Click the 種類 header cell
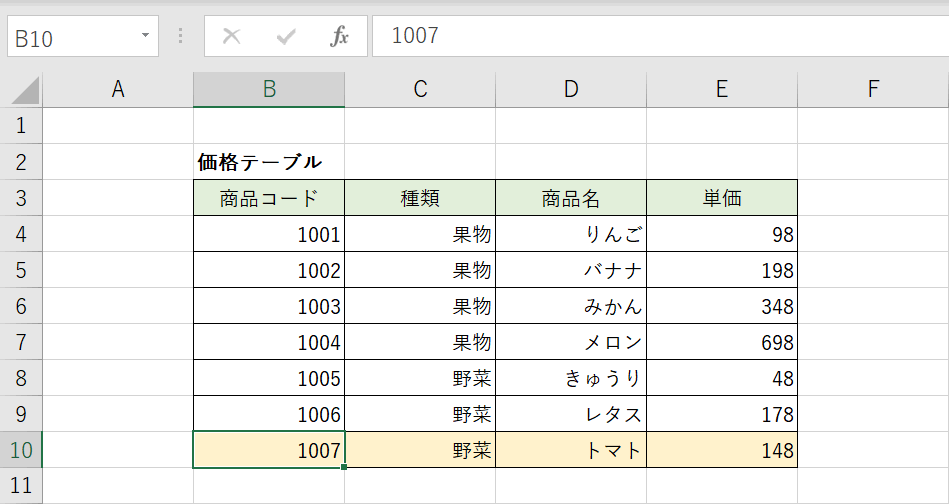Screen dimensions: 949x504 [420, 198]
